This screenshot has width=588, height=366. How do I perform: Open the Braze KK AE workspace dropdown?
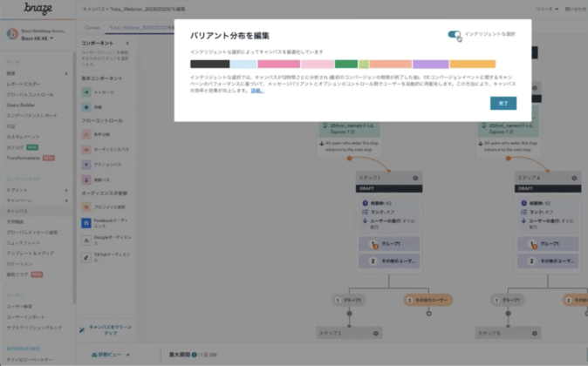(x=38, y=38)
